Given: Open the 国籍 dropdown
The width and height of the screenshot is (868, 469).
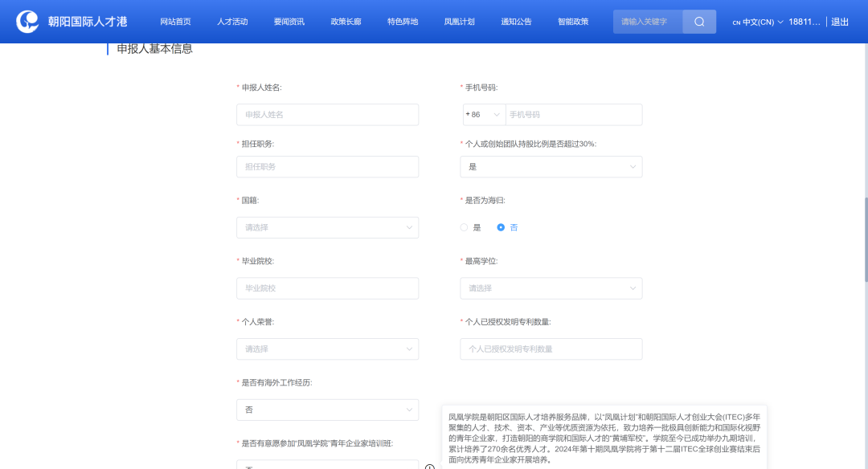Looking at the screenshot, I should click(x=327, y=227).
